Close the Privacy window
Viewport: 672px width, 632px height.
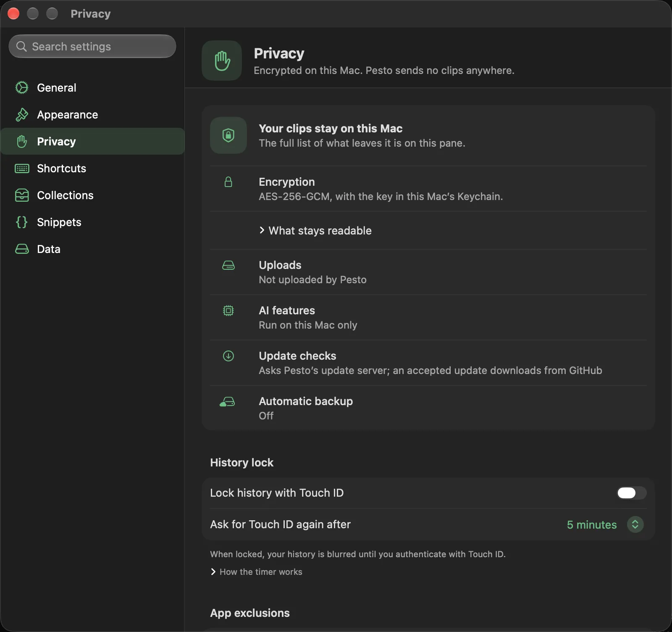[13, 13]
